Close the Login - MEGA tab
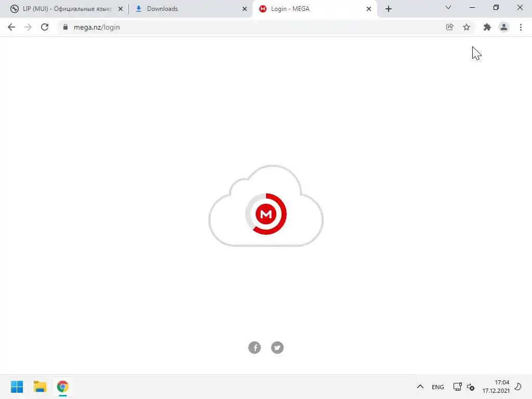This screenshot has width=532, height=399. click(x=369, y=9)
